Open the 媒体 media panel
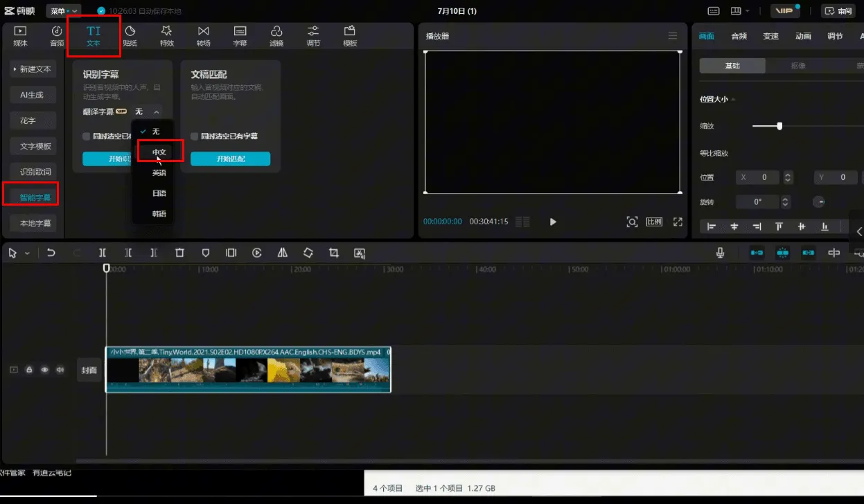Viewport: 864px width, 504px height. [x=20, y=36]
